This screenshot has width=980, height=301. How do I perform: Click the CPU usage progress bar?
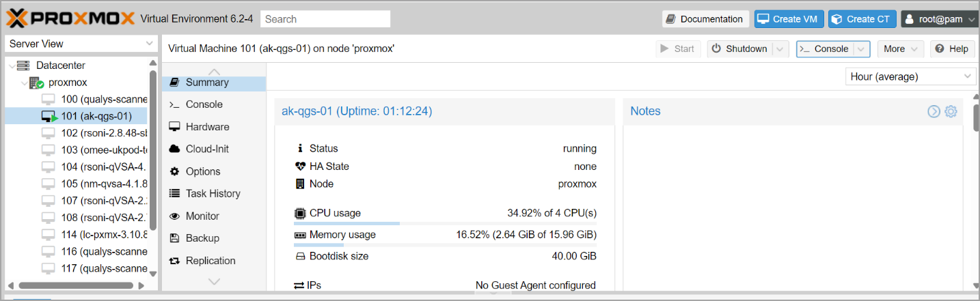click(x=445, y=223)
